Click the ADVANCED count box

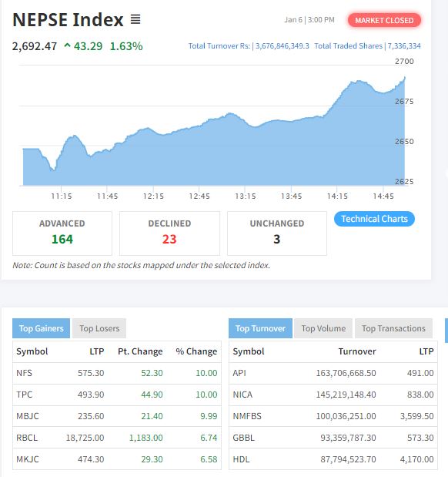(62, 233)
